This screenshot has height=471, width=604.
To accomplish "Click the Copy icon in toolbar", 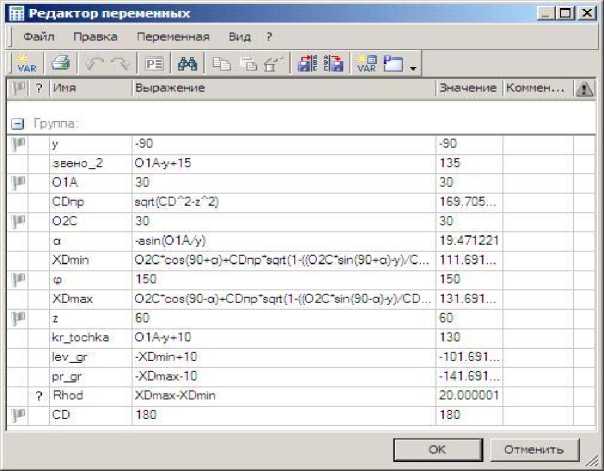I will click(x=221, y=64).
